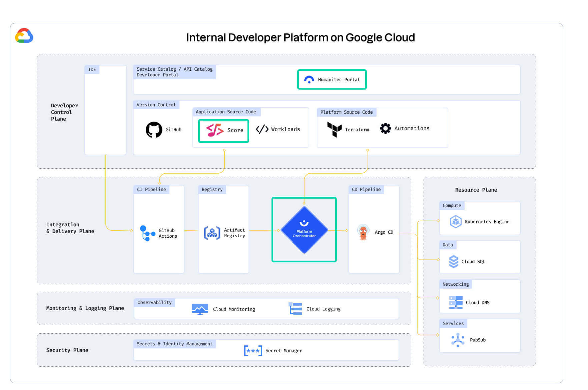
Task: Select the Terraform logo icon
Action: [335, 129]
